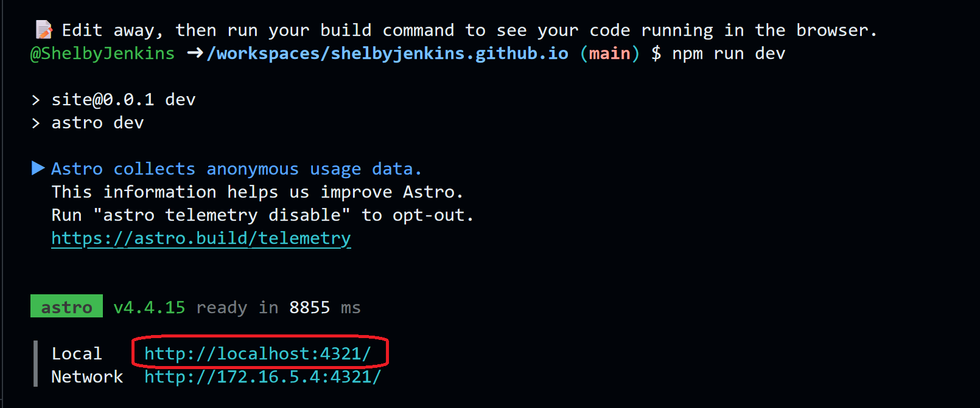Viewport: 980px width, 408px height.
Task: Open the Network URL http://172.16.5.4:4321/
Action: pyautogui.click(x=262, y=377)
